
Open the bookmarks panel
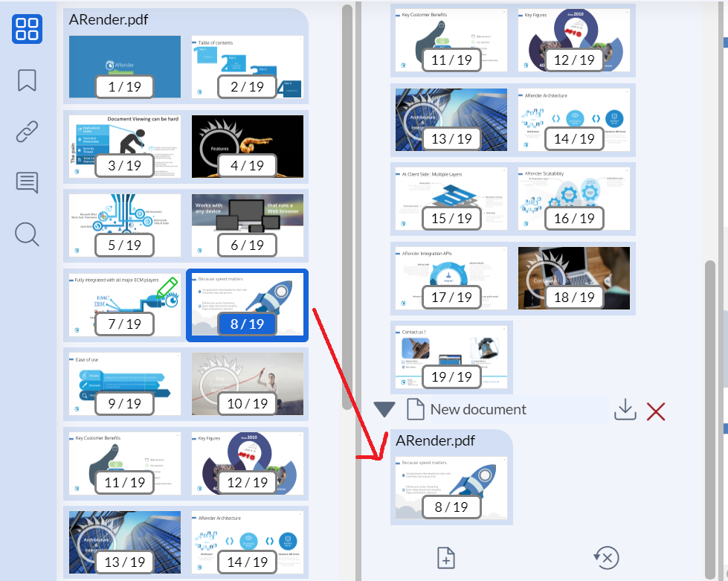(27, 80)
